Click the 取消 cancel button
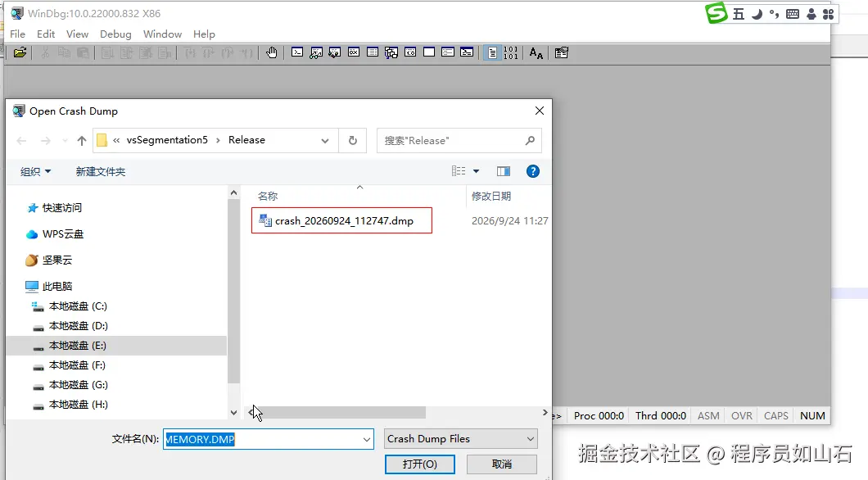This screenshot has height=480, width=868. (502, 464)
